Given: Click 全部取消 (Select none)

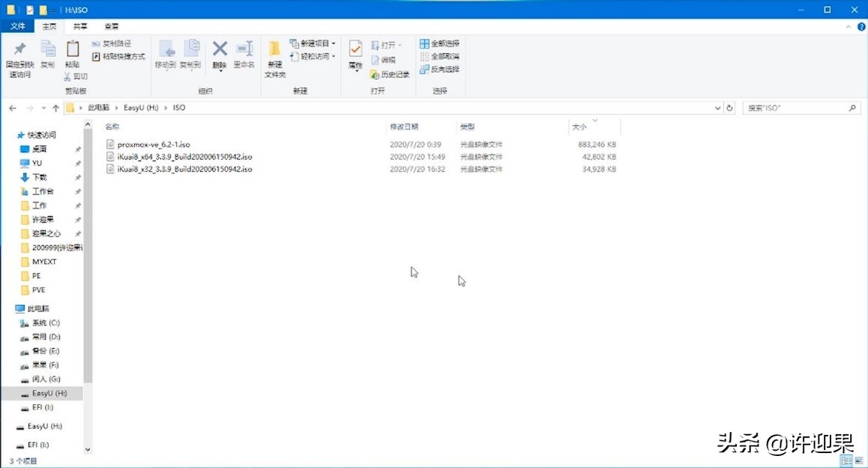Looking at the screenshot, I should click(x=439, y=56).
